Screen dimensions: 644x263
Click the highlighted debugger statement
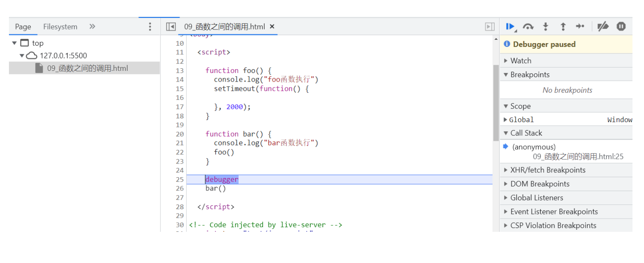point(222,179)
